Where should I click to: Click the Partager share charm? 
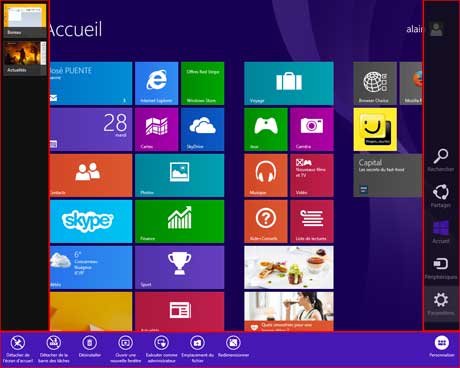[441, 196]
